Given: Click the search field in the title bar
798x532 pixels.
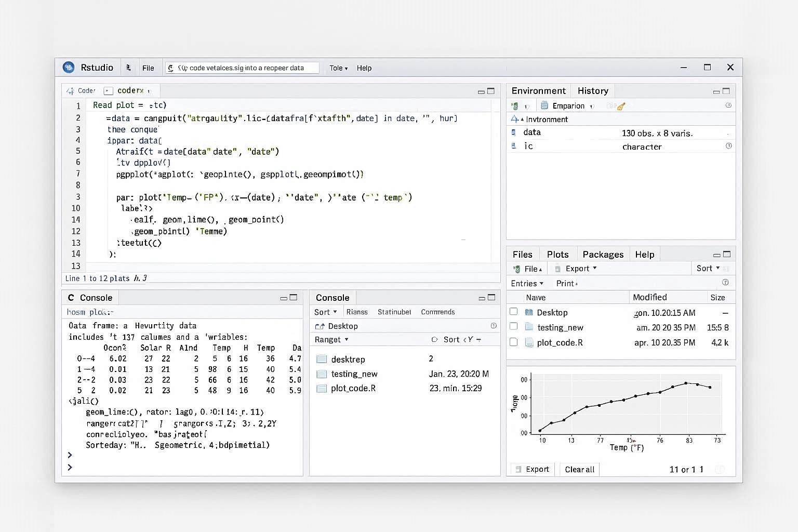Looking at the screenshot, I should pos(242,68).
